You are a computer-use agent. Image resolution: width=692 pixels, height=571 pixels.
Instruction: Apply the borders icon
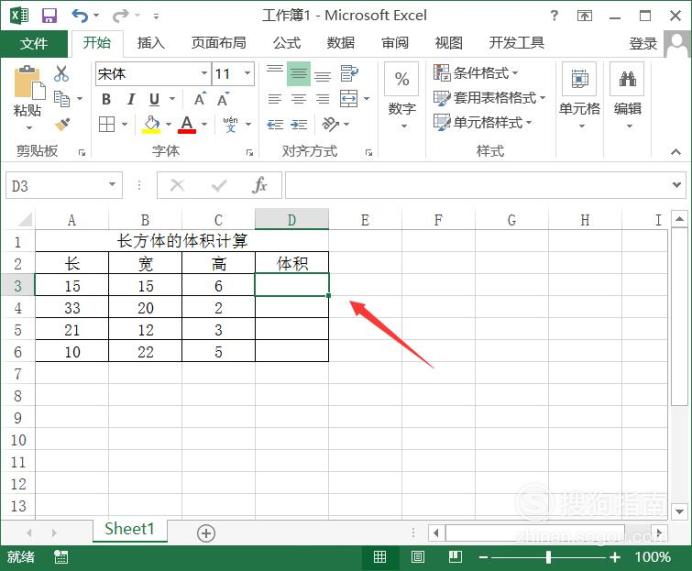tap(107, 124)
